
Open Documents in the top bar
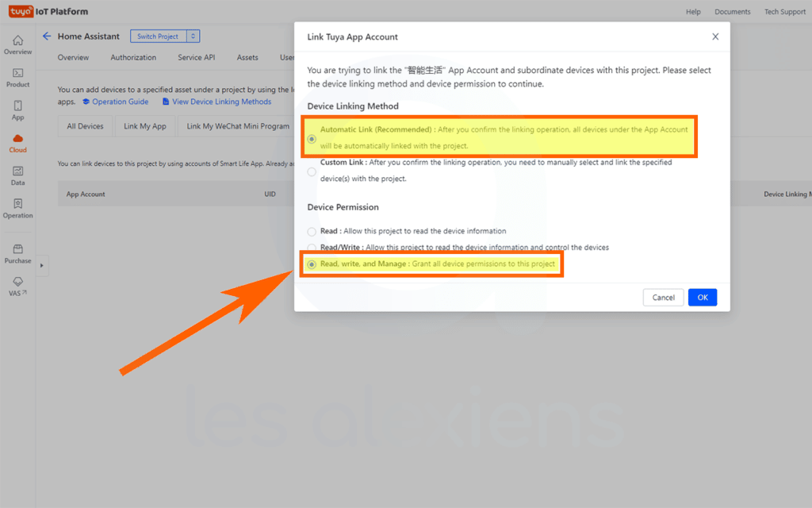coord(732,11)
